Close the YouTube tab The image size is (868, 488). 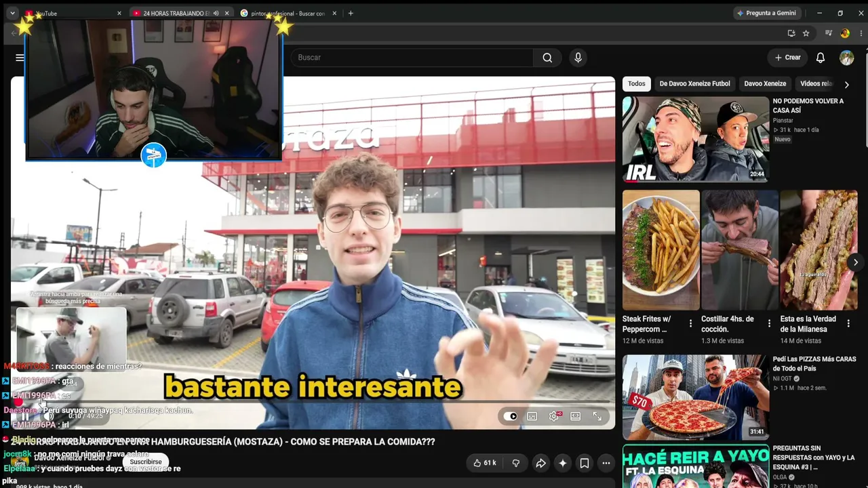click(x=119, y=14)
